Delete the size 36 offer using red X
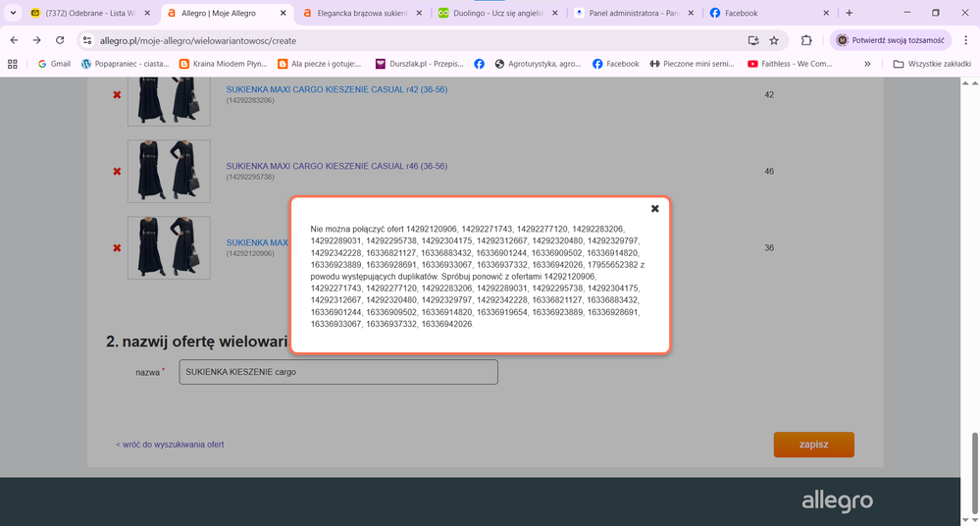Screen dimensions: 980x526 tap(118, 247)
